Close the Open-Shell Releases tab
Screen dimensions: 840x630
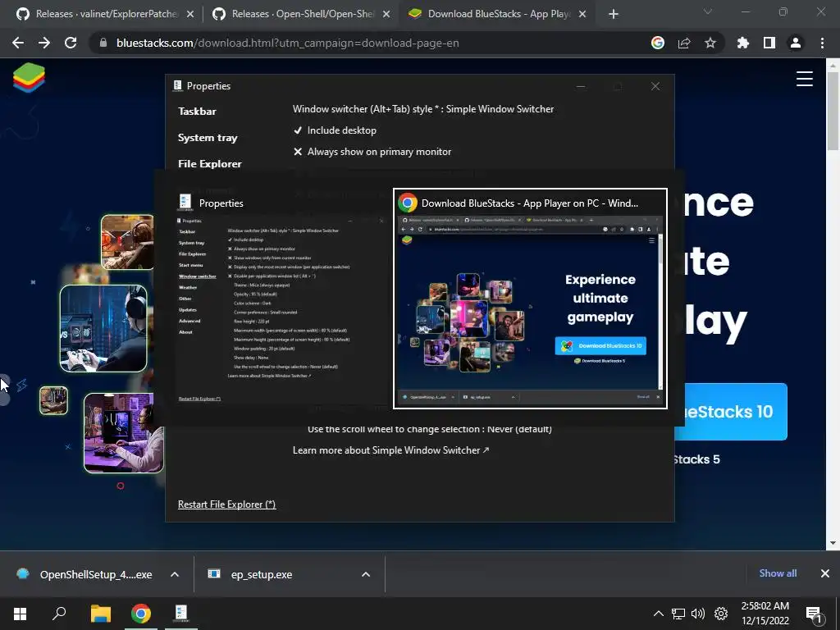pos(386,15)
